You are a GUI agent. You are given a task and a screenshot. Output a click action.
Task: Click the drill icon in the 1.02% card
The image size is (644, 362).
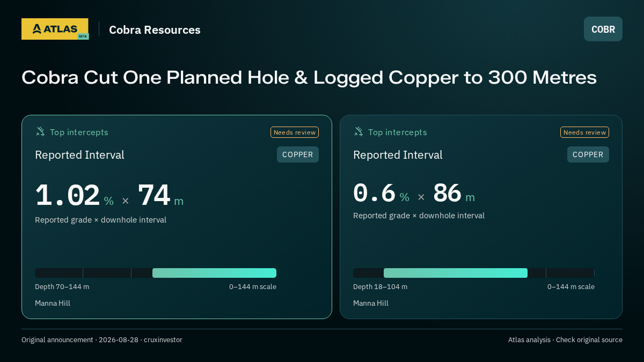pyautogui.click(x=40, y=132)
